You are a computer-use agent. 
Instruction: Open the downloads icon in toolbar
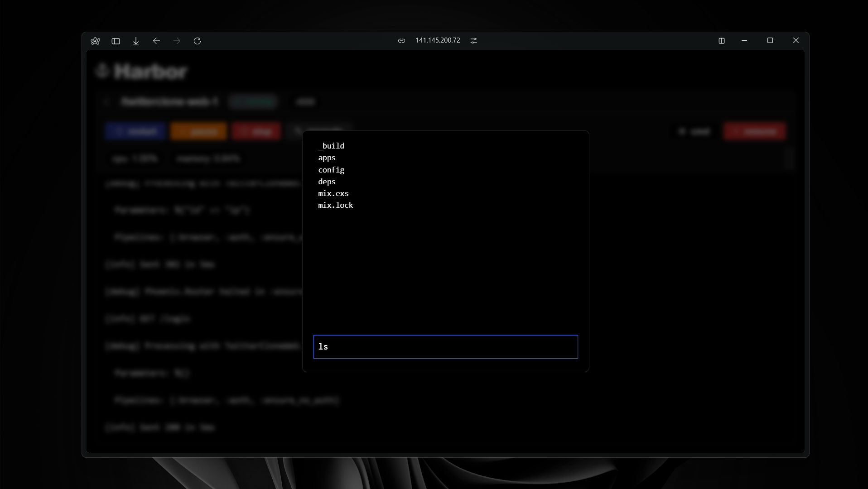tap(136, 41)
